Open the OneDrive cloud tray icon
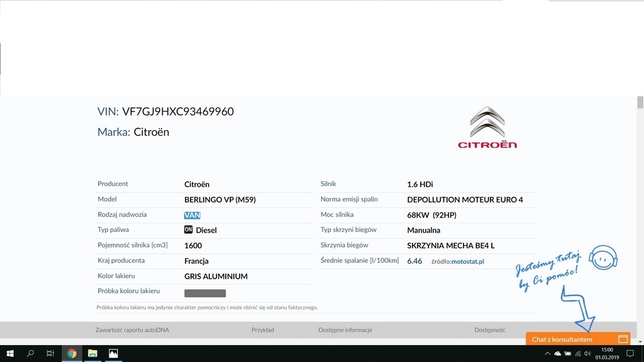Screen dimensions: 644x362 [x=557, y=353]
